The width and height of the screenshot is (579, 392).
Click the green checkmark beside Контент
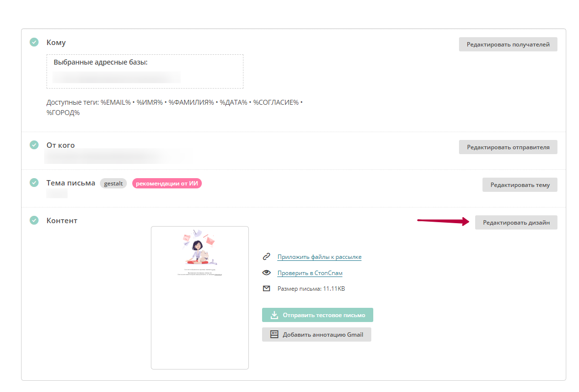34,220
